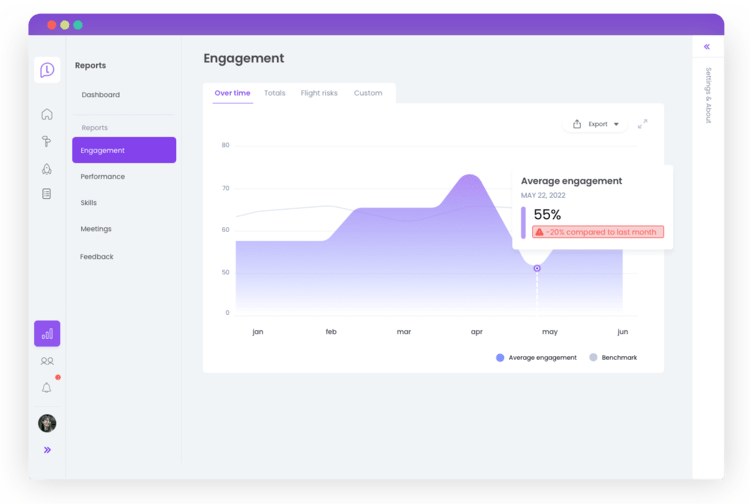The height and width of the screenshot is (504, 750).
Task: Click the signpost icon in sidebar
Action: coord(47,141)
